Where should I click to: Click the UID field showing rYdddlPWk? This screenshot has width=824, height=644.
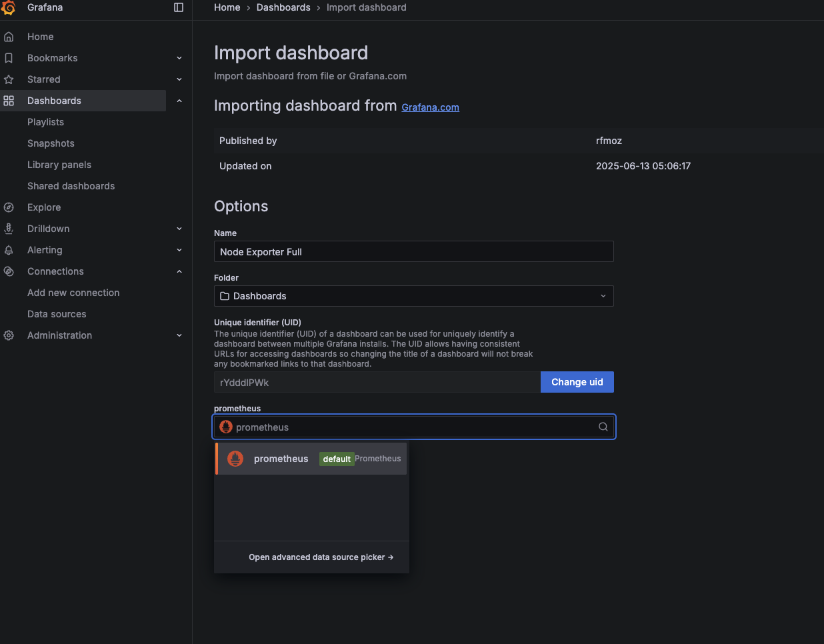[x=377, y=382]
